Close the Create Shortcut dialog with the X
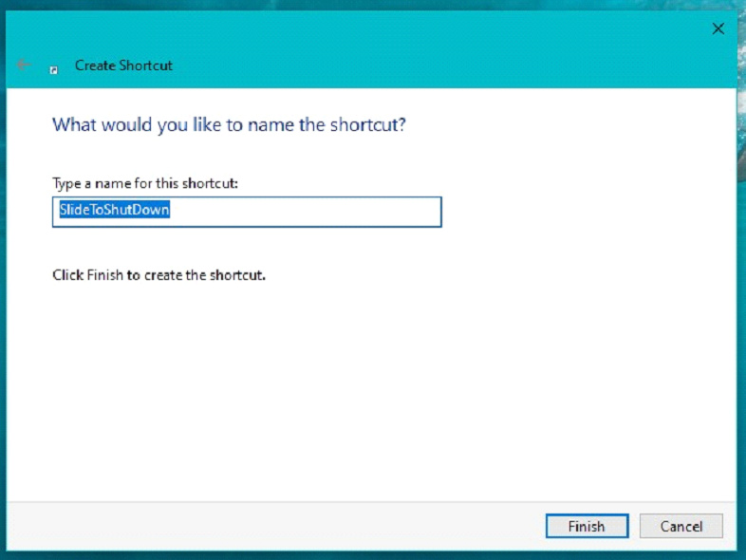The image size is (746, 560). coord(718,28)
